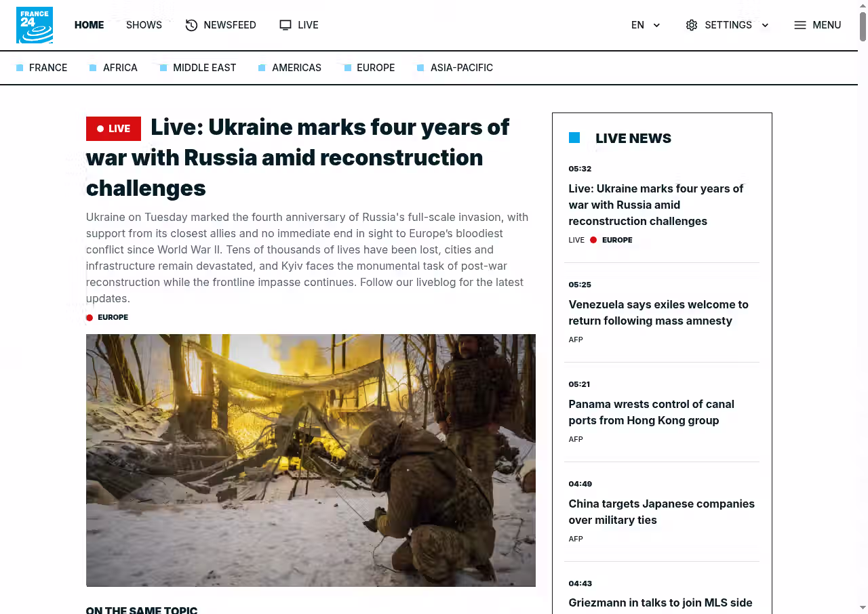The image size is (868, 614).
Task: Open the Panama canal ports article
Action: click(x=651, y=412)
